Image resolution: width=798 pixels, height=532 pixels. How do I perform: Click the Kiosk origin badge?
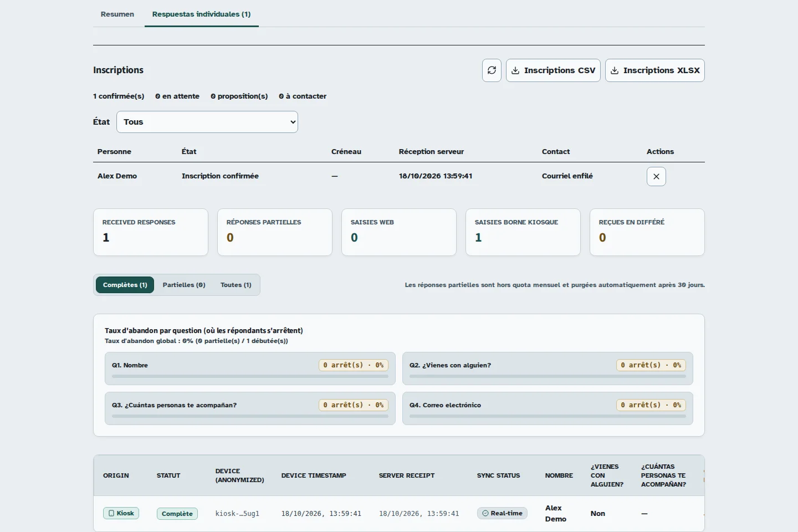click(x=121, y=513)
